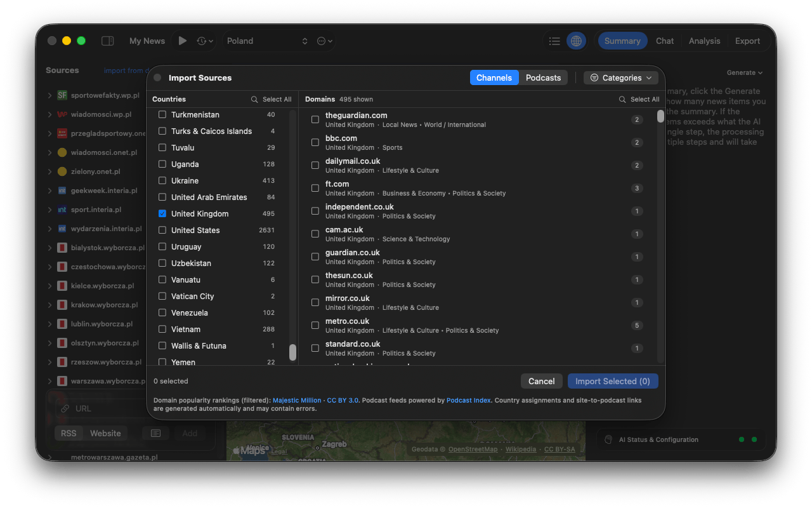Click the przegladsportowy source icon
Image resolution: width=812 pixels, height=508 pixels.
pos(62,133)
